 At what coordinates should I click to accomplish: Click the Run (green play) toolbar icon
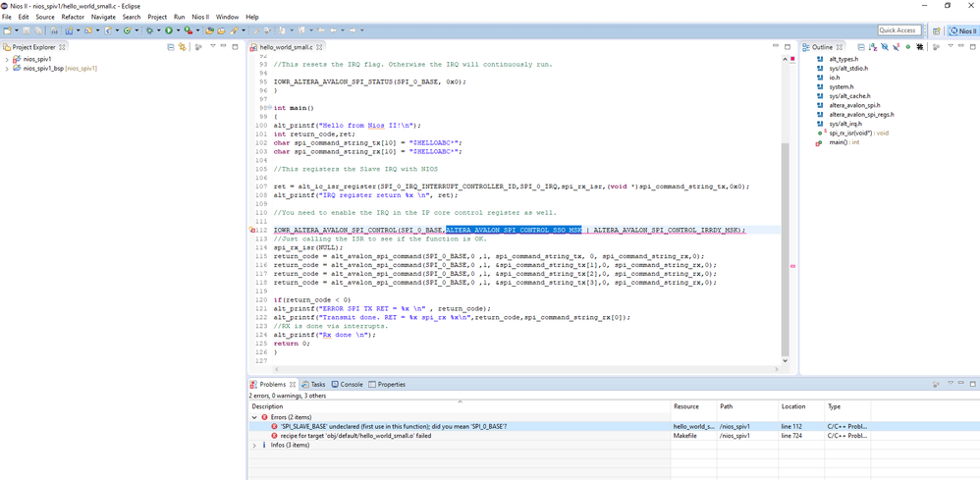pos(169,30)
